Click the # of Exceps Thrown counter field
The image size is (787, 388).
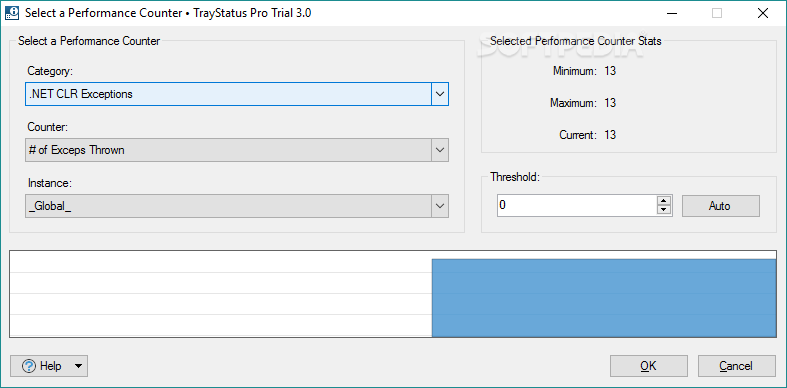(x=228, y=150)
